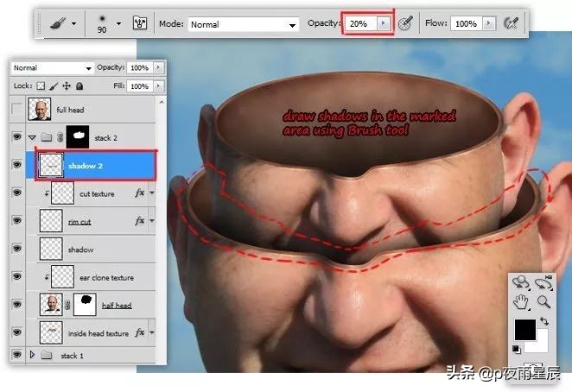Swap foreground and background colors
The height and width of the screenshot is (392, 572).
coord(543,321)
